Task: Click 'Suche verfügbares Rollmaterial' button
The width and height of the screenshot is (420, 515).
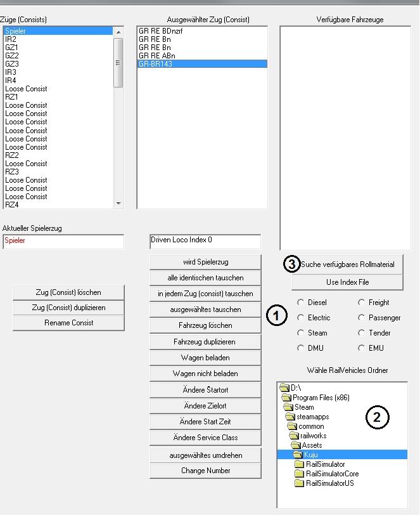Action: click(347, 264)
